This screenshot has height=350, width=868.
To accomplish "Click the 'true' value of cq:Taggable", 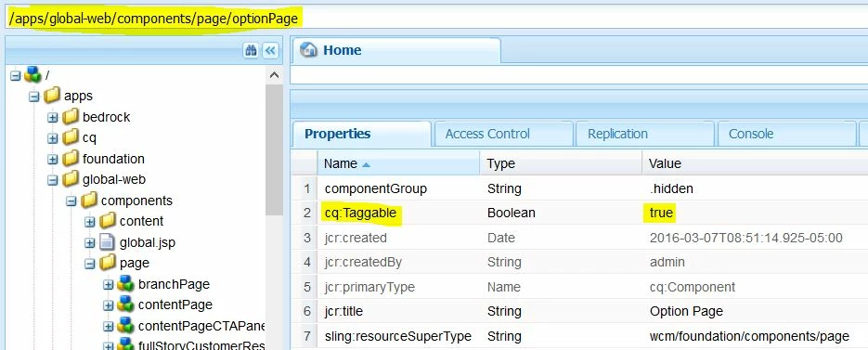I will 661,214.
